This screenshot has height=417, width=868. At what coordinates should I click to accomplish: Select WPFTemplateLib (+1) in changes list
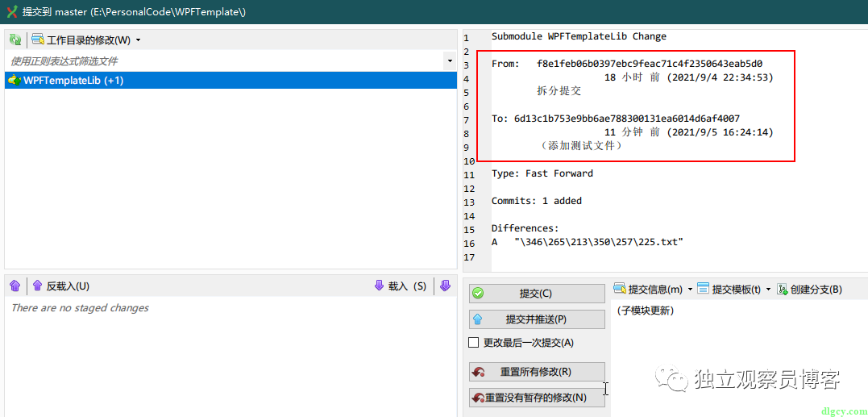(230, 81)
